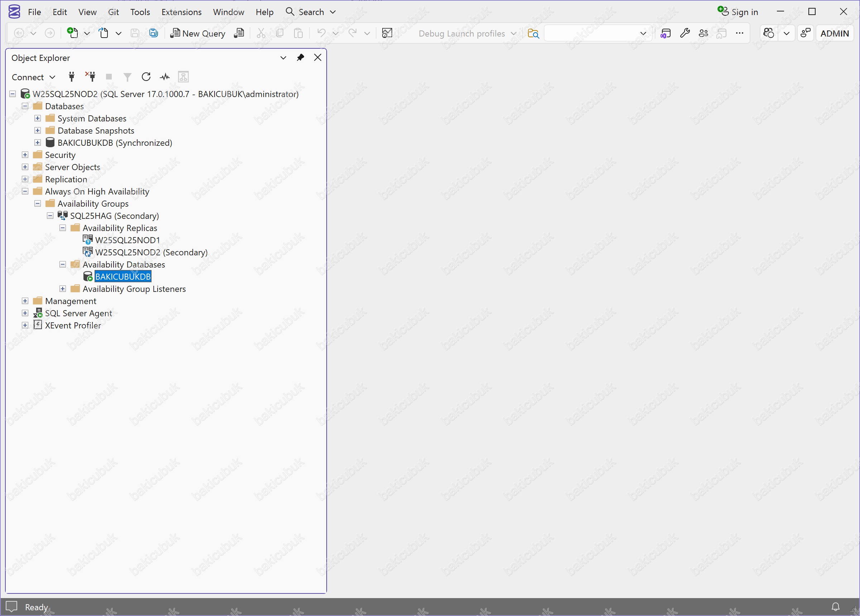Open the Find in Files icon

(533, 33)
